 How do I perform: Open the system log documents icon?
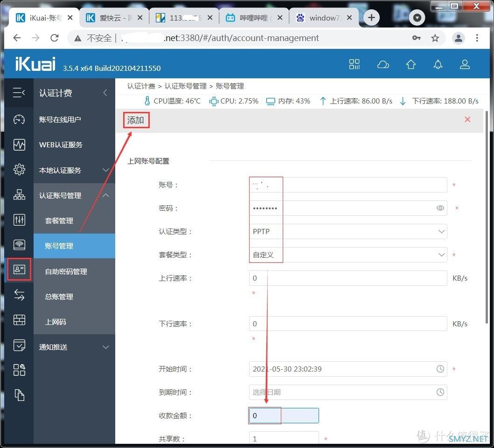point(19,395)
